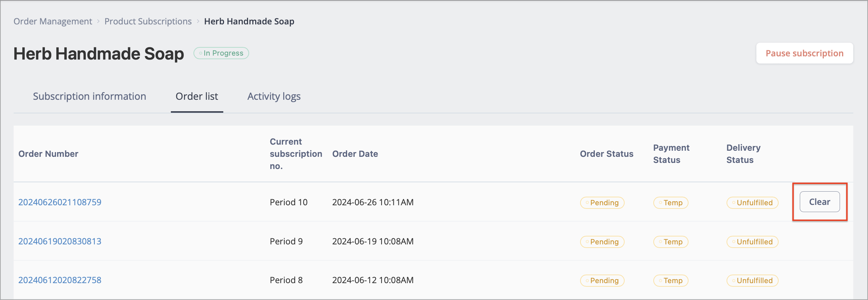Open the Subscription information tab

coord(89,96)
